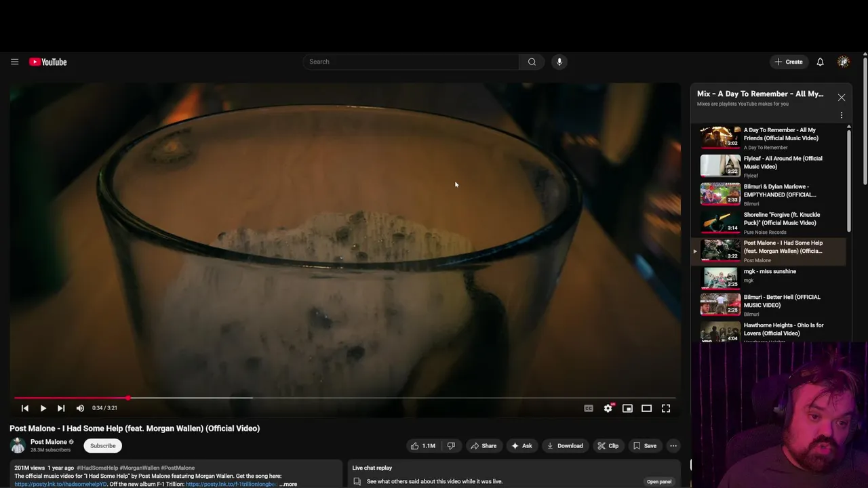
Task: Close the Mix playlist panel
Action: pos(842,98)
